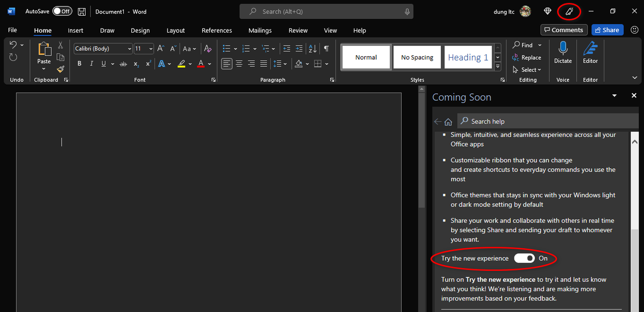Go home in the help pane
The width and height of the screenshot is (644, 312).
(x=448, y=122)
